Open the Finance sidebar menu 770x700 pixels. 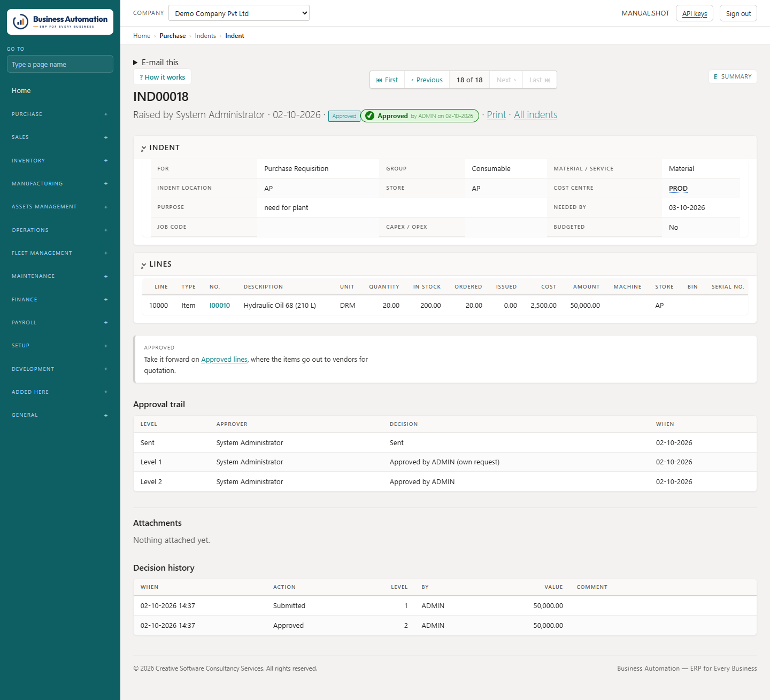tap(60, 300)
